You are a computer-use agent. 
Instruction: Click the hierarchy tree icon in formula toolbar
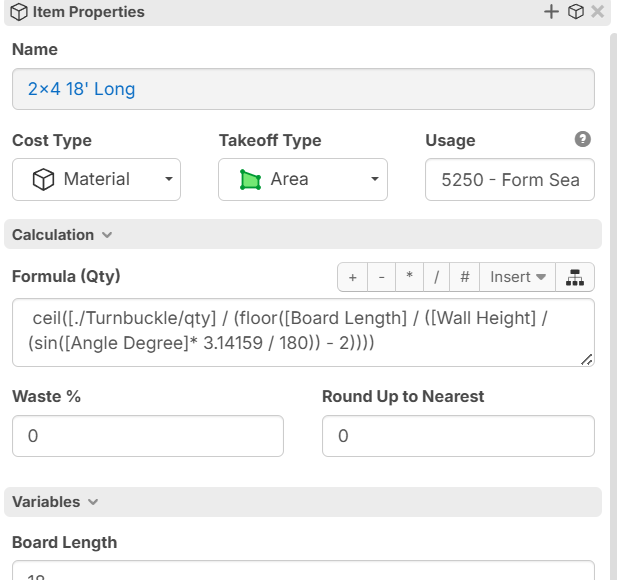(x=575, y=277)
